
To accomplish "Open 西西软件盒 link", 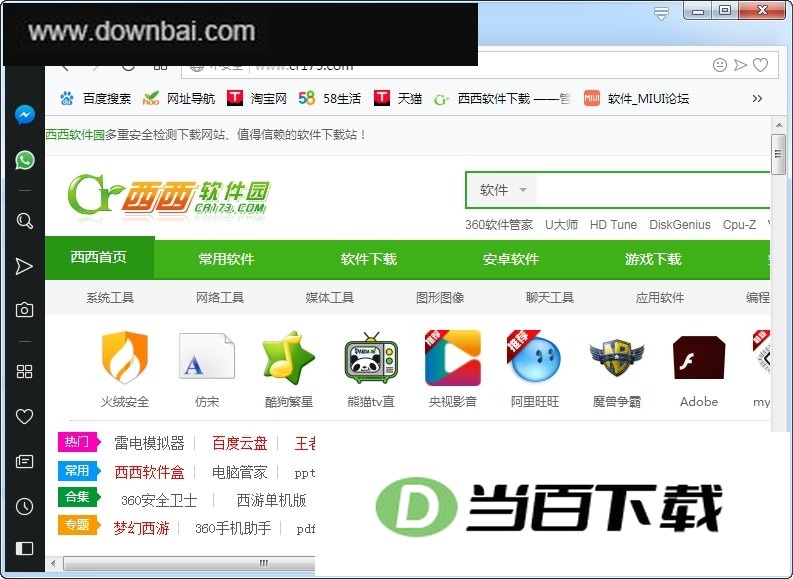I will [x=149, y=472].
